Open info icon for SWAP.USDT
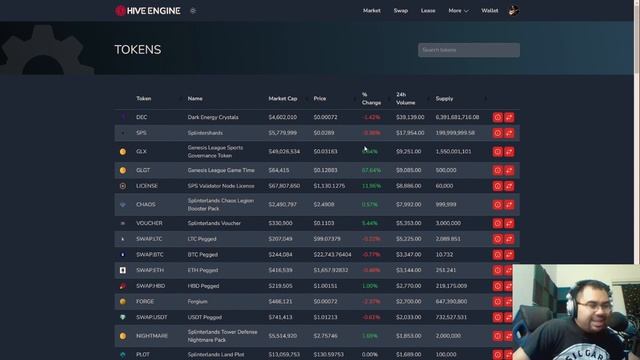Viewport: 640px width, 360px height. pyautogui.click(x=498, y=317)
